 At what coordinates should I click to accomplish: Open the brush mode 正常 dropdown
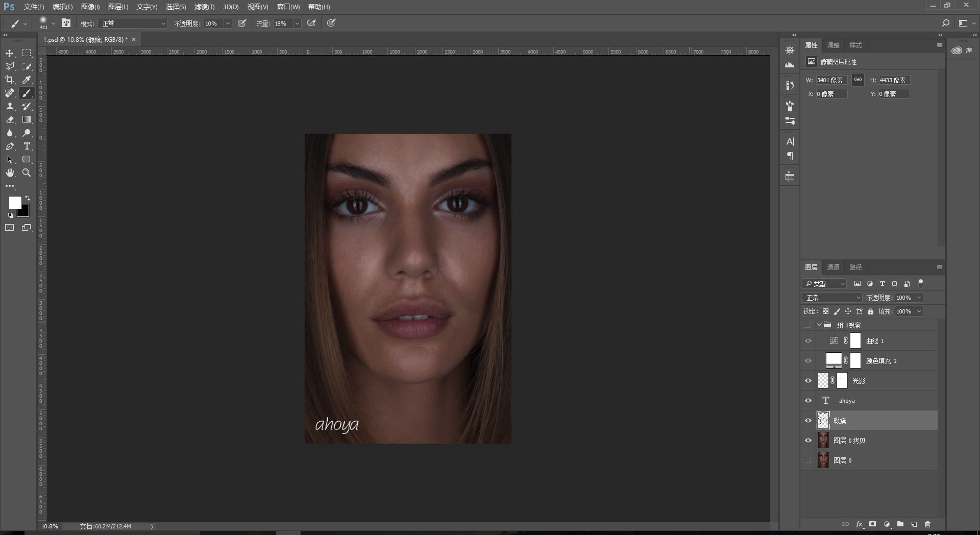pos(133,23)
